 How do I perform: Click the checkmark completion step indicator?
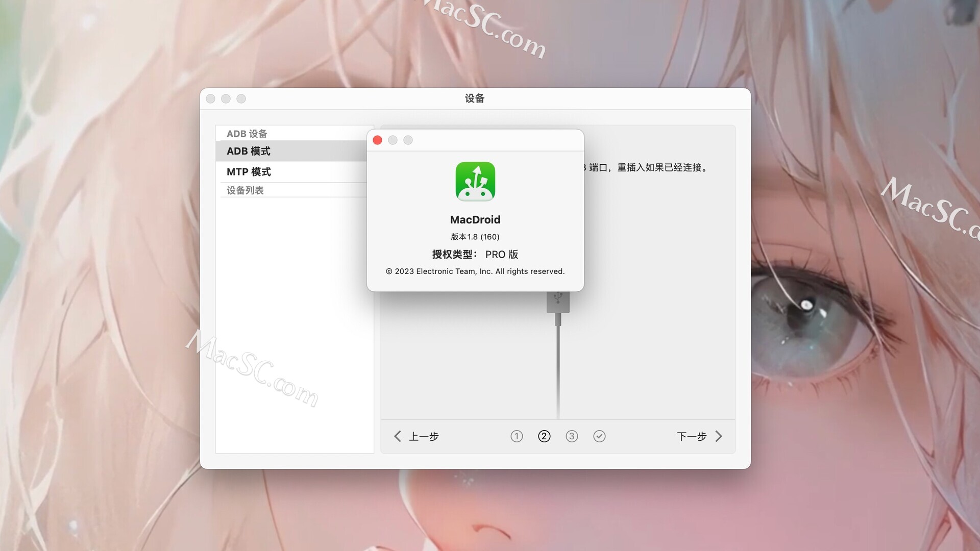pyautogui.click(x=599, y=436)
